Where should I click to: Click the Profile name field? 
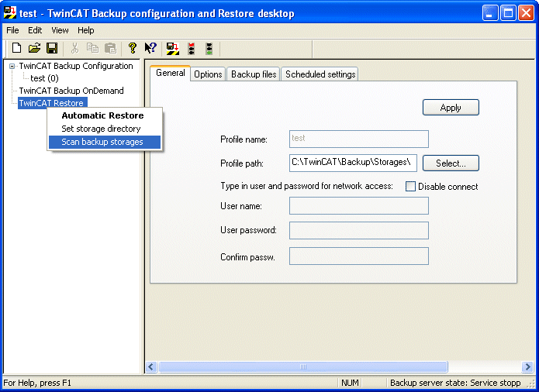(x=359, y=139)
